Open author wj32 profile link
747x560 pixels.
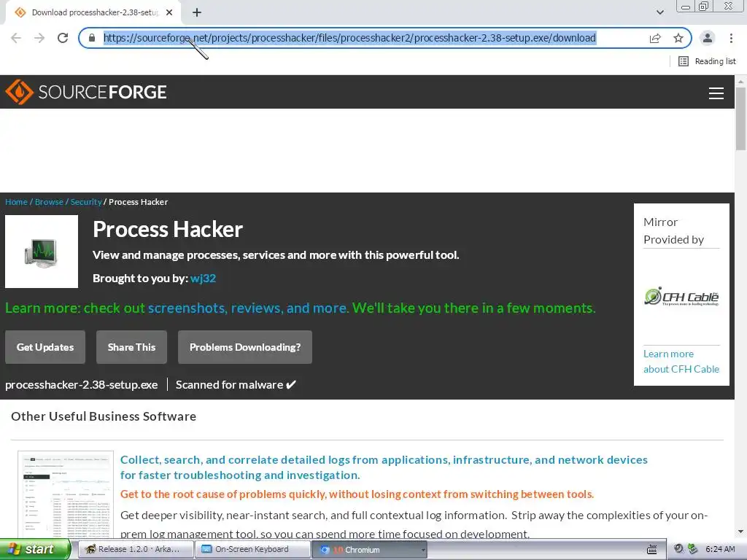pyautogui.click(x=203, y=278)
